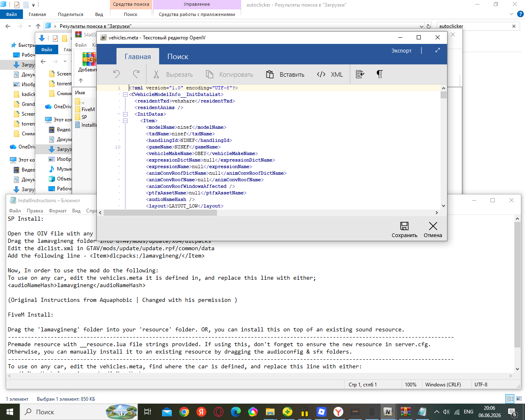Viewport: 525px width, 420px height.
Task: Click the taskbar Поиск search box
Action: click(x=79, y=412)
